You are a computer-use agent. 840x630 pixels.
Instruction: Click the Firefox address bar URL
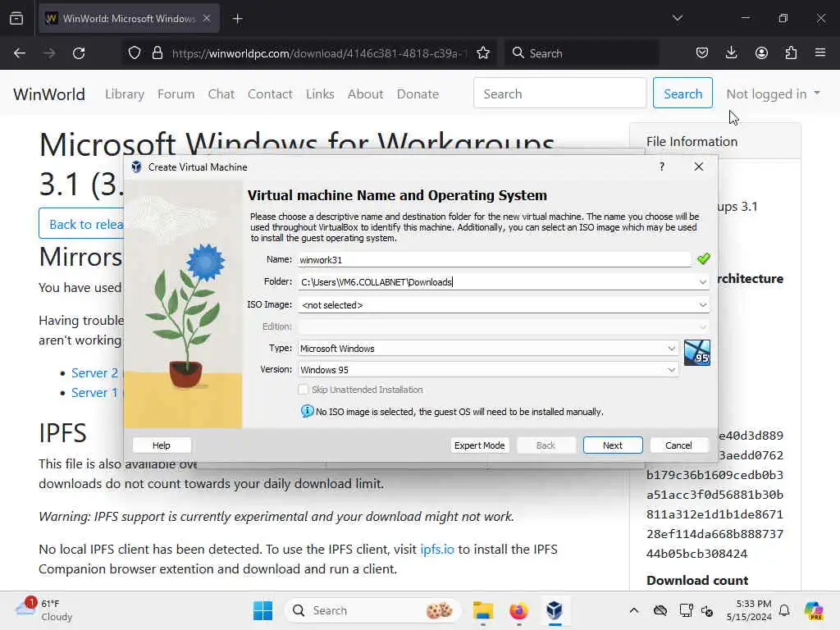[319, 53]
